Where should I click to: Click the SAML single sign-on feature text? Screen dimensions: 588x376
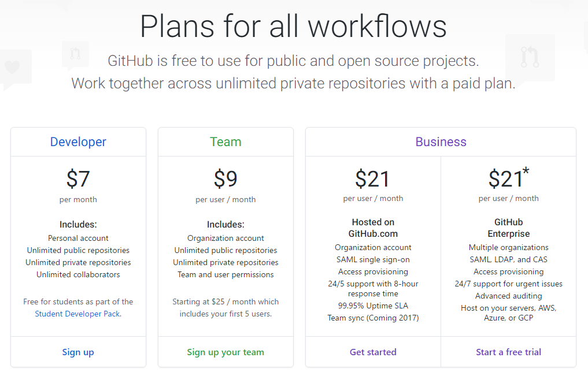point(373,259)
